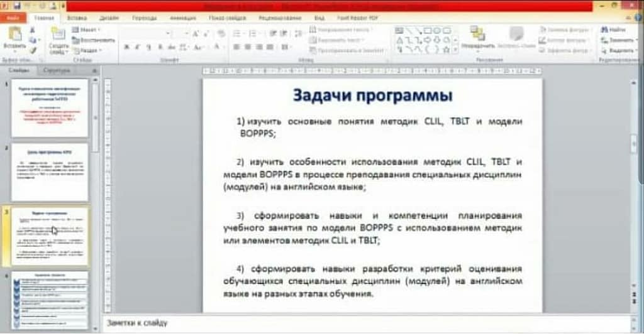The width and height of the screenshot is (644, 336).
Task: Toggle text shadow formatting
Action: tap(160, 47)
